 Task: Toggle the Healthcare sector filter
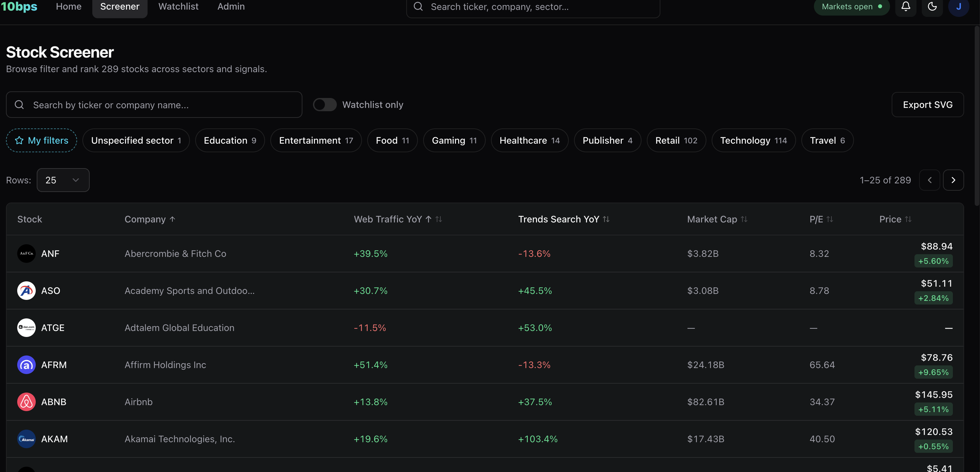[530, 140]
